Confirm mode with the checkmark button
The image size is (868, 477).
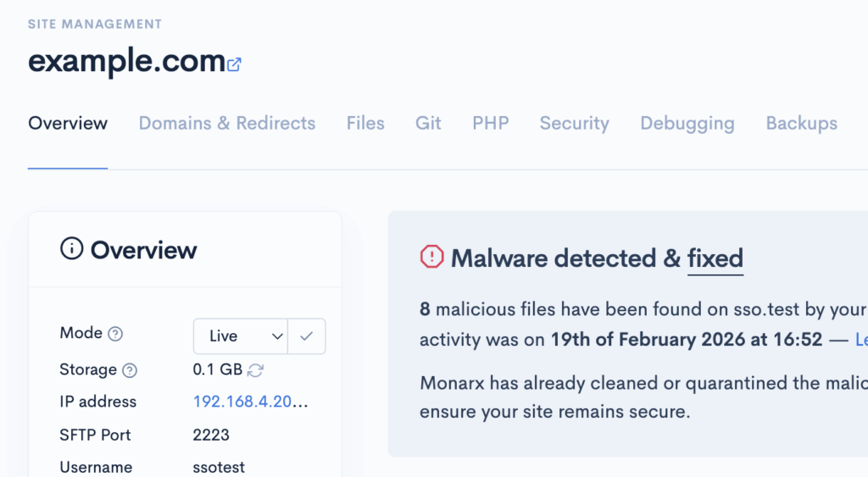[x=307, y=336]
